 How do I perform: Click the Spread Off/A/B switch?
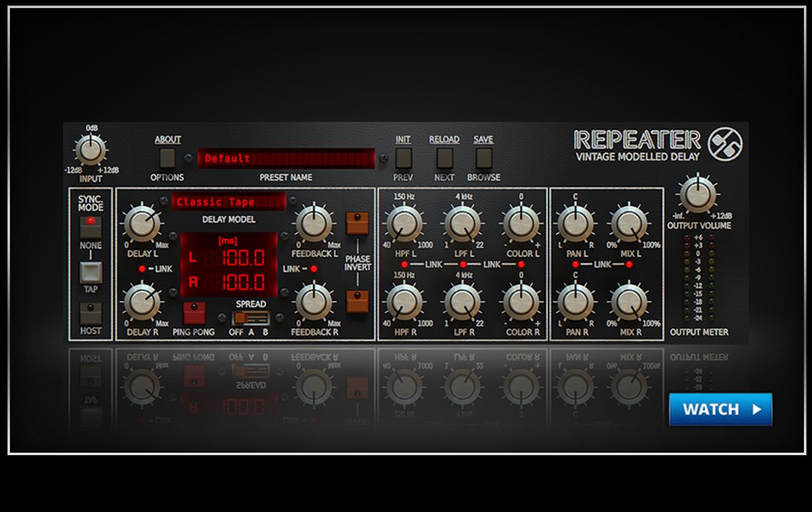tap(250, 318)
